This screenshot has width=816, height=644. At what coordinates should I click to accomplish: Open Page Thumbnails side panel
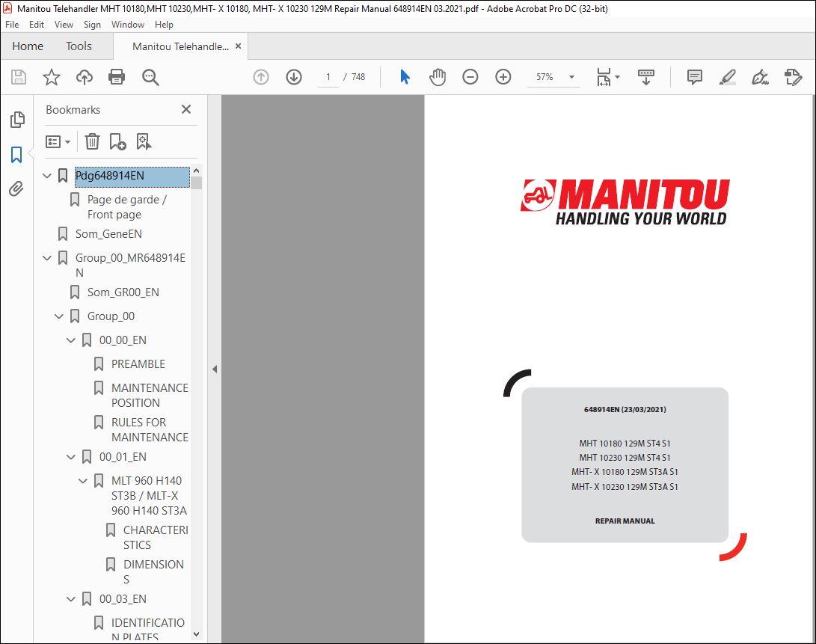pos(17,119)
